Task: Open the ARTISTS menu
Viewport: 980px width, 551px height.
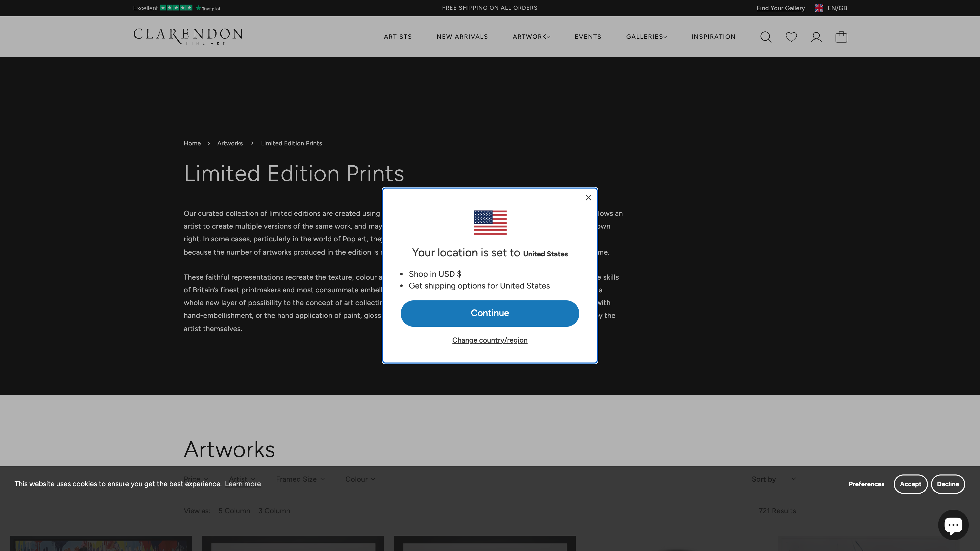Action: click(x=398, y=36)
